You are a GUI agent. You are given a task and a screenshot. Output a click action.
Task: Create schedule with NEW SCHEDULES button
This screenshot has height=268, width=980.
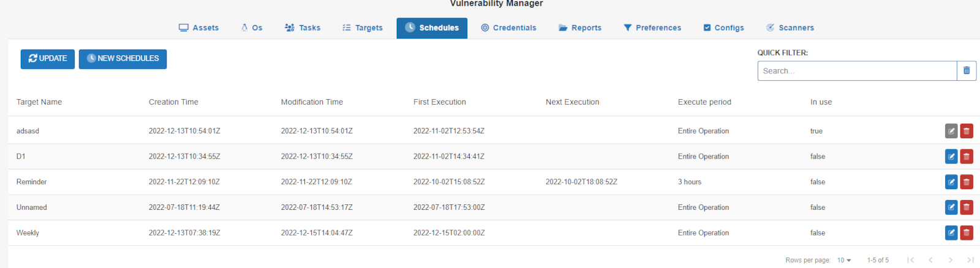click(x=123, y=59)
